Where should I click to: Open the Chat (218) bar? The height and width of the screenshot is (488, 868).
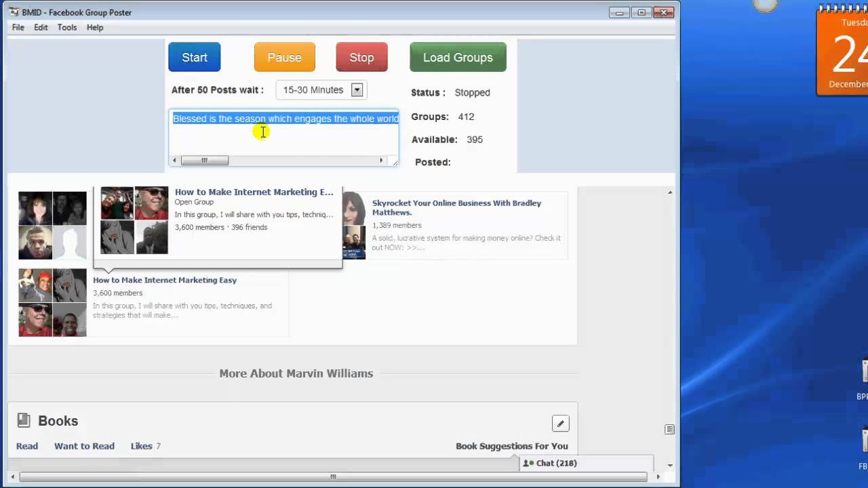coord(586,463)
